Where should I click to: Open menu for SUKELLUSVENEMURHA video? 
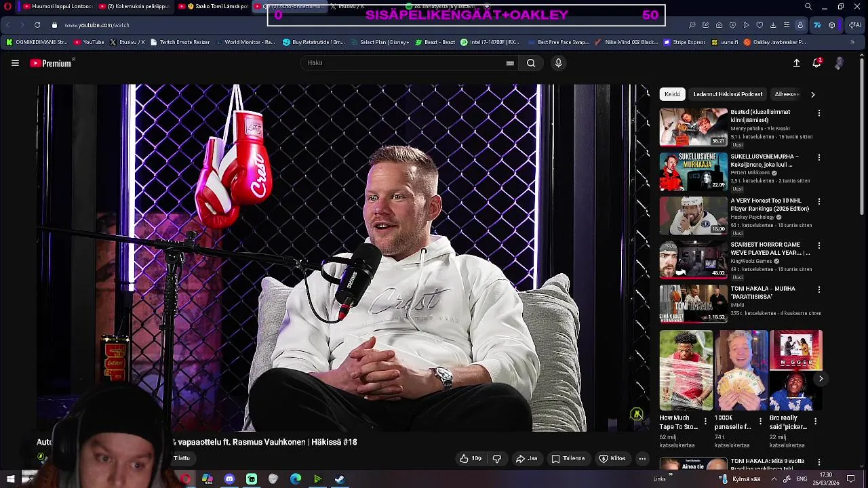coord(819,157)
